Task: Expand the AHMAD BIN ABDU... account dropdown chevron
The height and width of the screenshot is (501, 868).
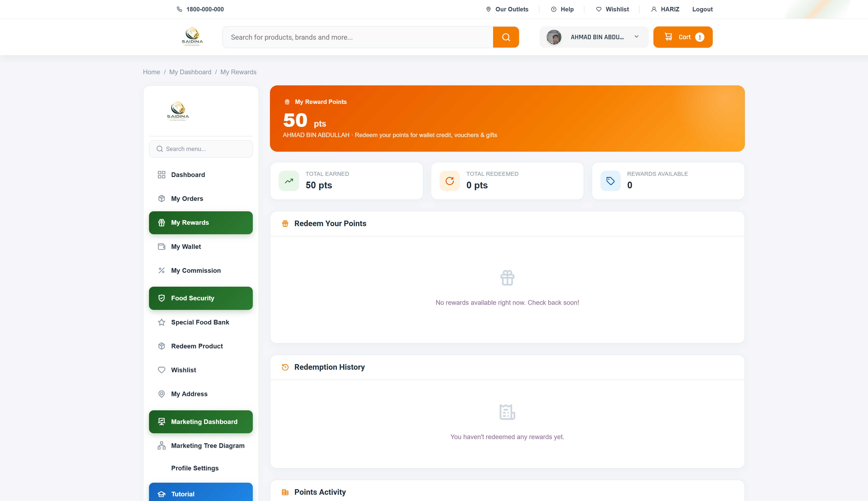Action: click(x=636, y=37)
